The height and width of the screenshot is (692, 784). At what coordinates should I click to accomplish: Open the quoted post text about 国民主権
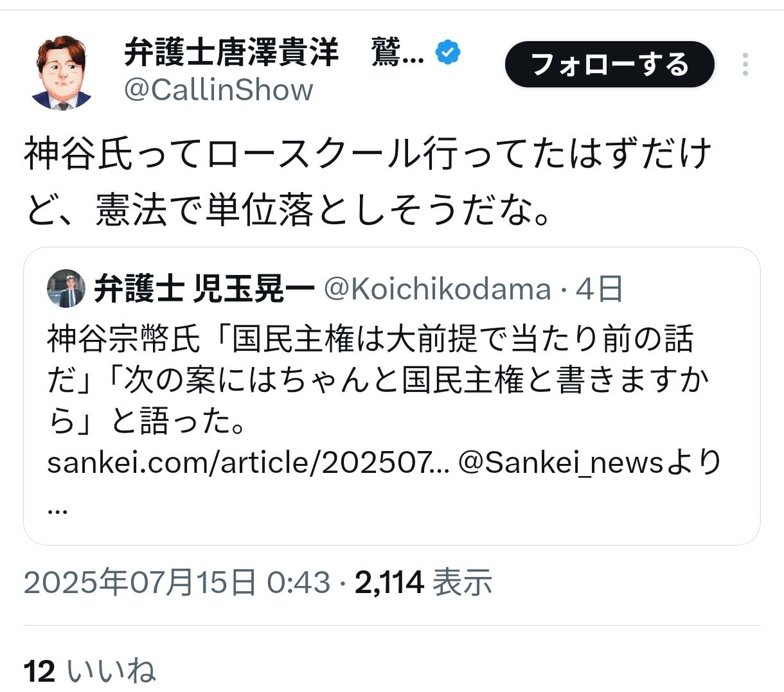pyautogui.click(x=370, y=380)
